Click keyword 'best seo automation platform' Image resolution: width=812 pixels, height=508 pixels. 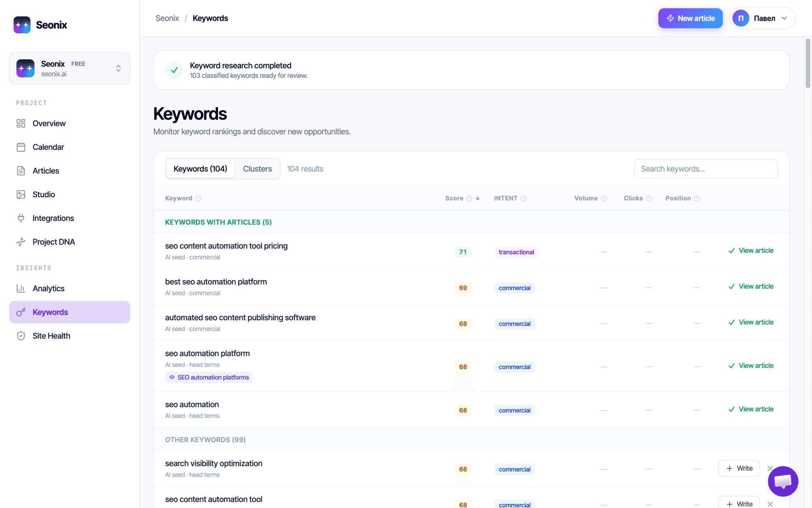[x=216, y=282]
